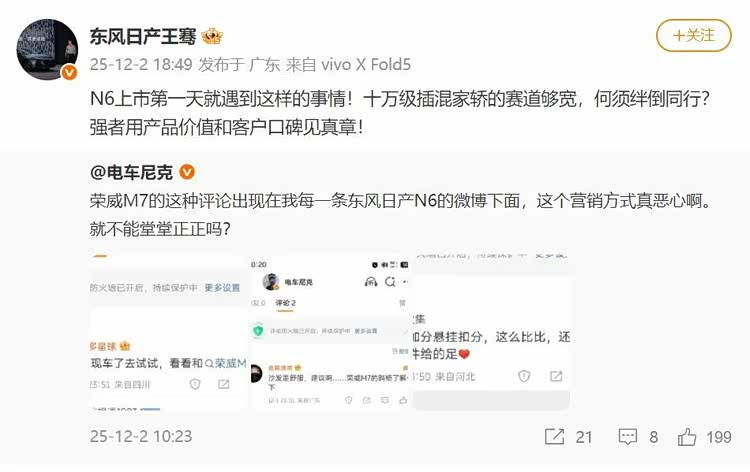Click the orange verified badge on avatar
This screenshot has width=750, height=472.
[x=69, y=72]
